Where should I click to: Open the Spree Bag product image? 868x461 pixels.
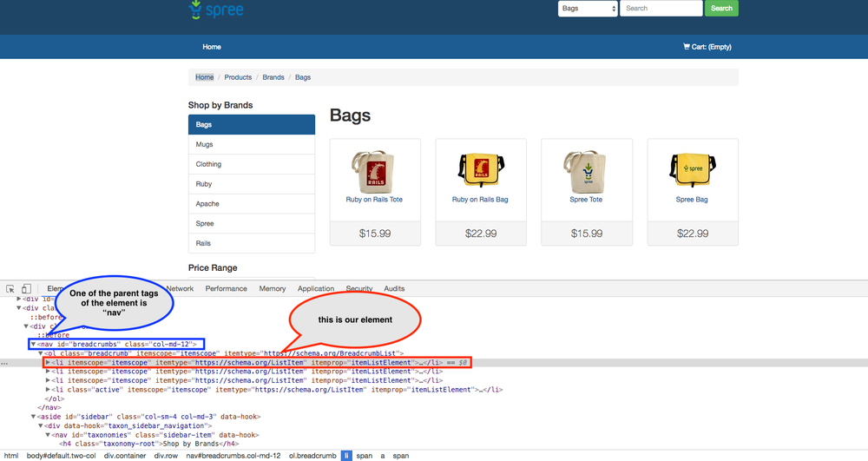click(693, 171)
